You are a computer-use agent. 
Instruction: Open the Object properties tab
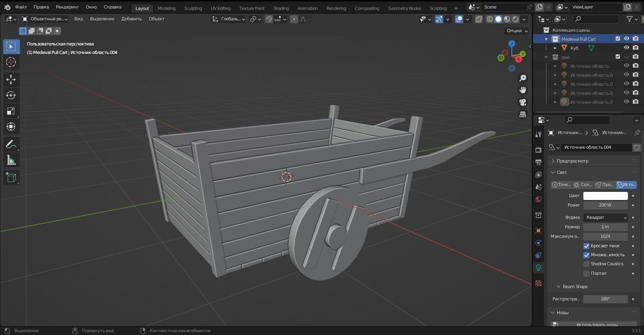pyautogui.click(x=538, y=231)
